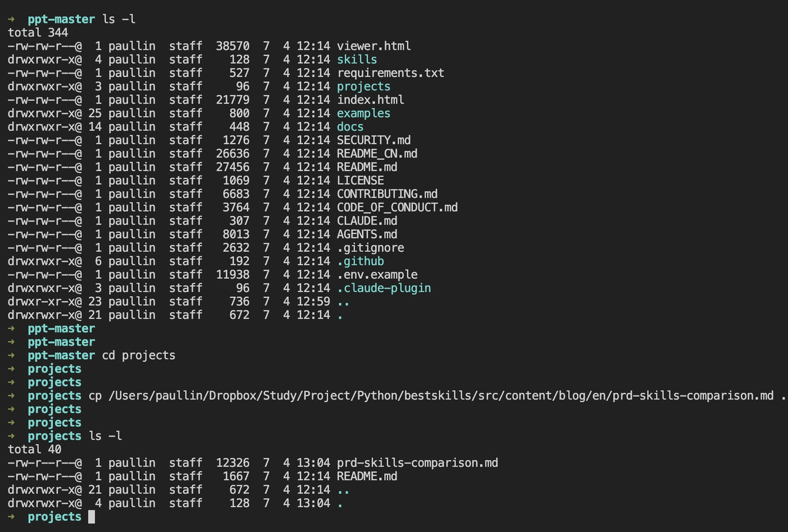Image resolution: width=788 pixels, height=532 pixels.
Task: Select the CONTRIBUTING.md filename
Action: point(387,194)
